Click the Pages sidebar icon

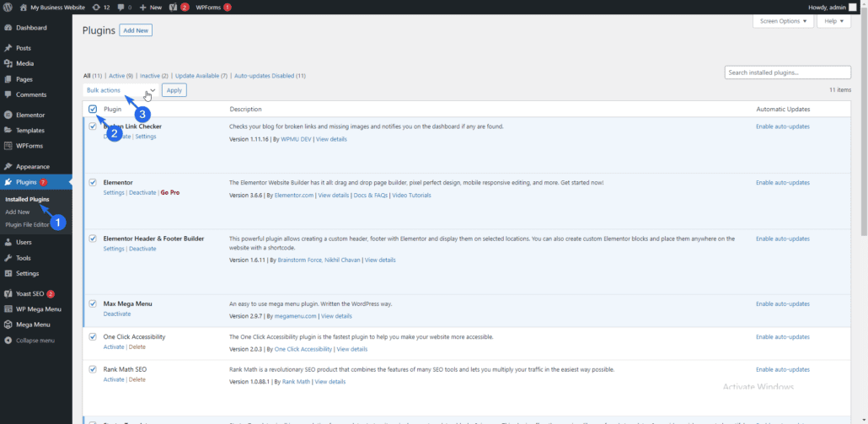[8, 79]
